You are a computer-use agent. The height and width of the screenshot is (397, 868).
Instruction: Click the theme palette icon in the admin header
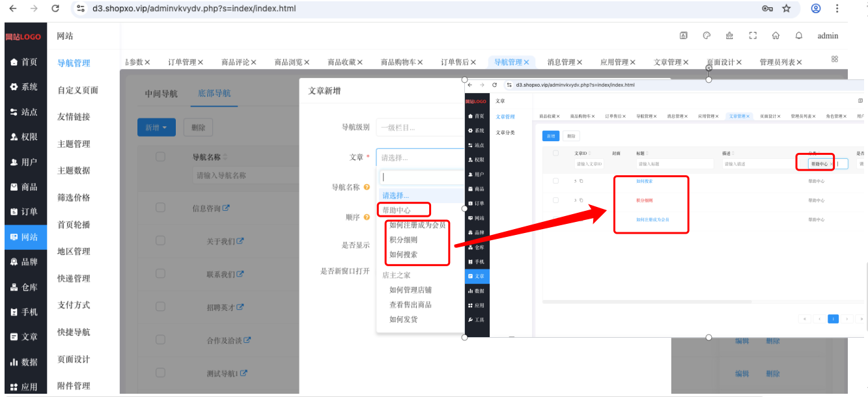707,36
